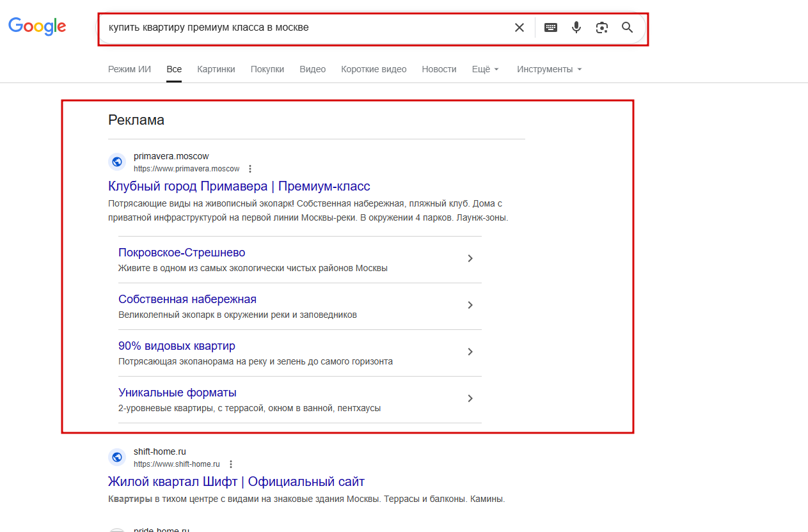The image size is (808, 532).
Task: Click the magnifying glass search icon
Action: point(628,27)
